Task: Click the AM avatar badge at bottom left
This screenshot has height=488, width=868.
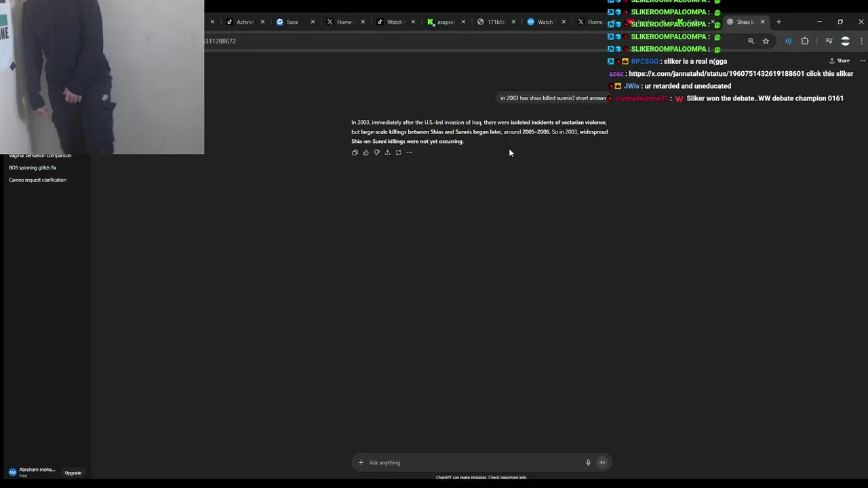Action: pyautogui.click(x=12, y=472)
